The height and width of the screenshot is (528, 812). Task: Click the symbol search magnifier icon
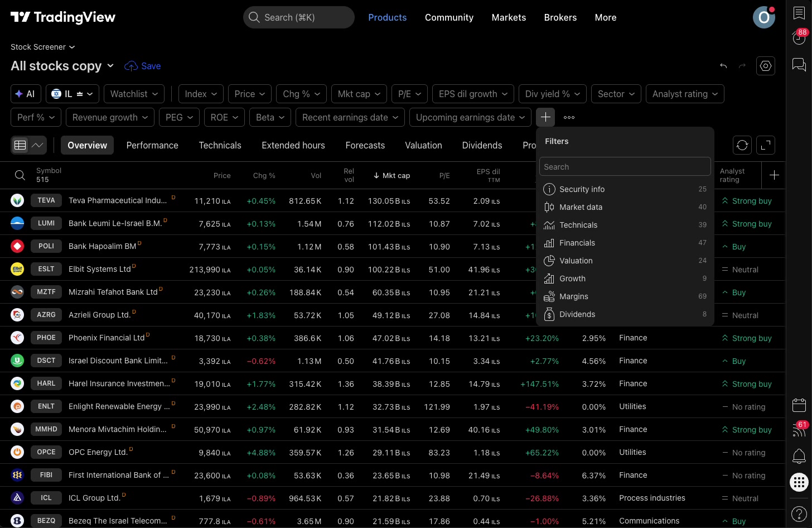[x=20, y=175]
